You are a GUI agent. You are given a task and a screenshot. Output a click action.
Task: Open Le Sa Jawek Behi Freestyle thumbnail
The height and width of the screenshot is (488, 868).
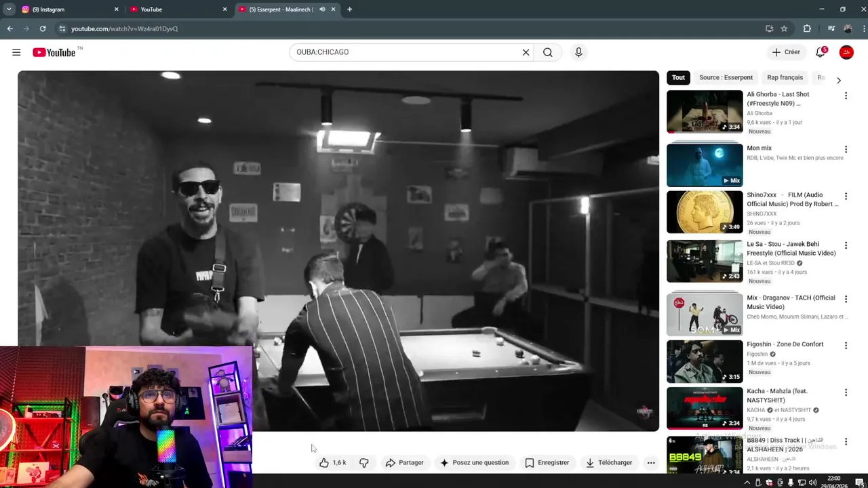pos(705,261)
